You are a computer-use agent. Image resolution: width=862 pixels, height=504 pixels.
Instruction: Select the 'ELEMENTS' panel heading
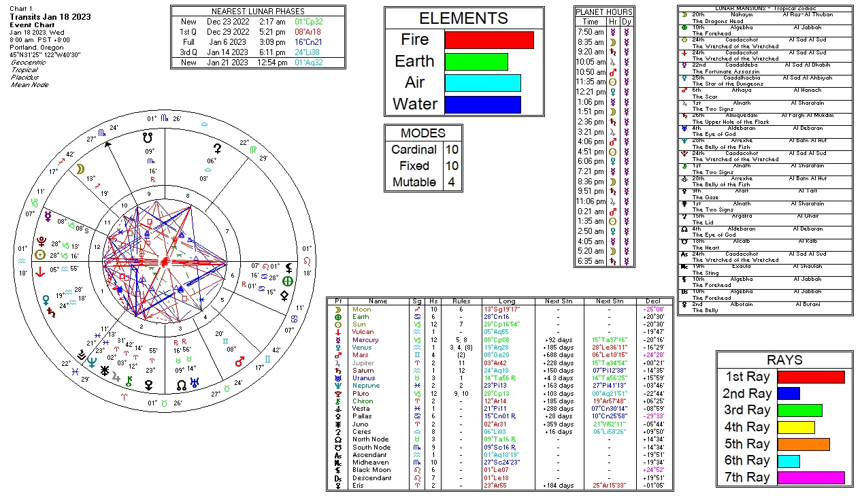[463, 18]
